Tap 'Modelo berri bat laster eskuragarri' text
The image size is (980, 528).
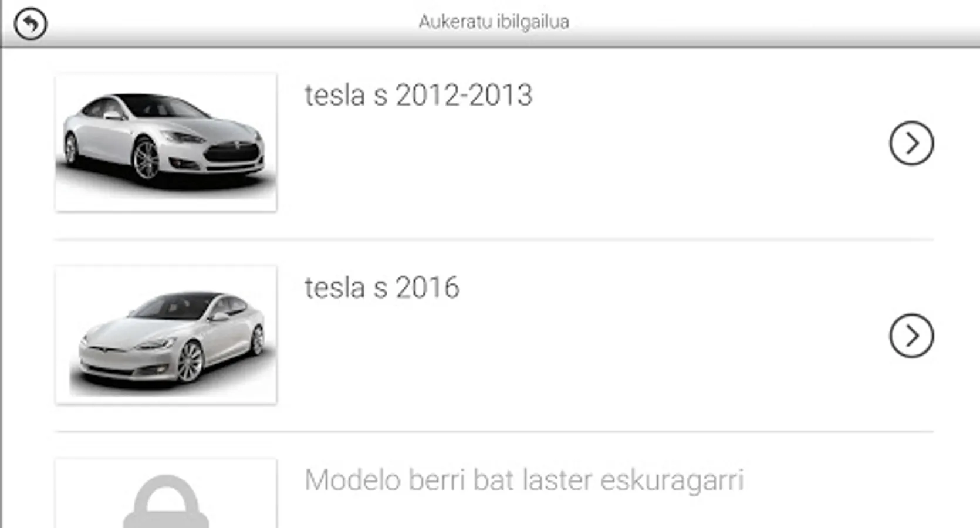524,480
